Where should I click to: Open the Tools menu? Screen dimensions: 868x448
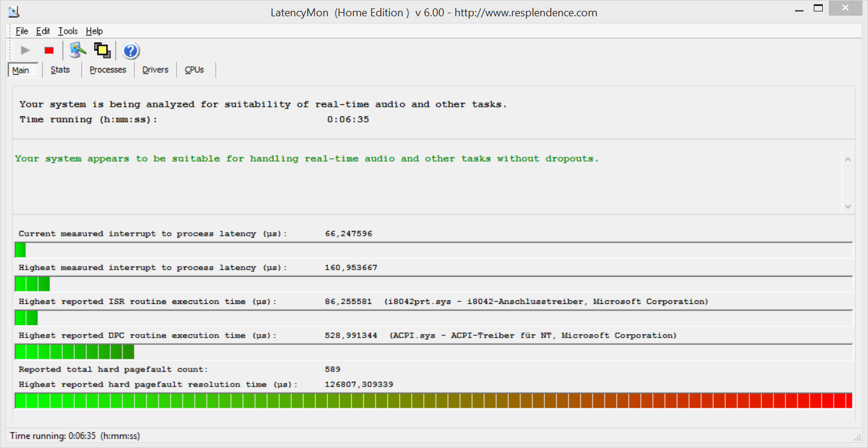(x=68, y=31)
